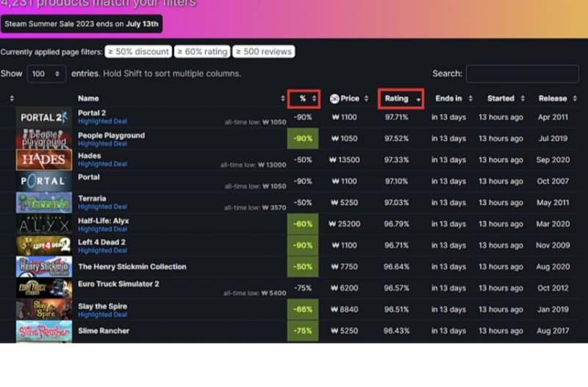Click the ₩ 13500 price for Hades
This screenshot has width=588, height=387.
pos(344,160)
